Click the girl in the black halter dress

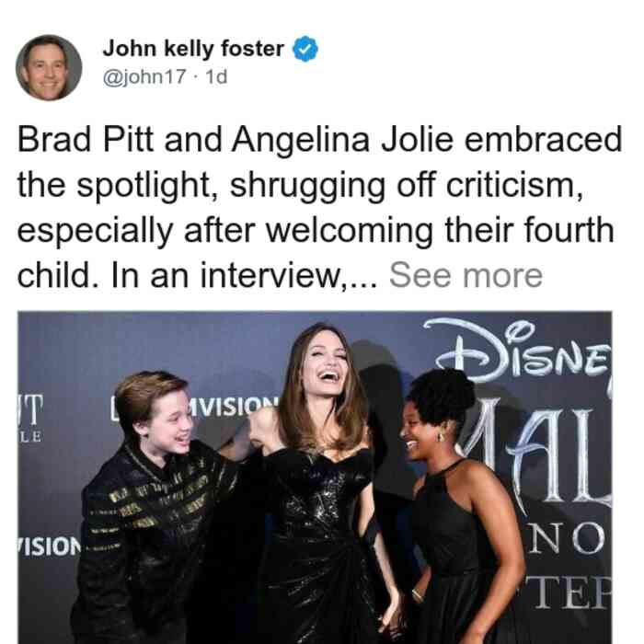click(460, 507)
